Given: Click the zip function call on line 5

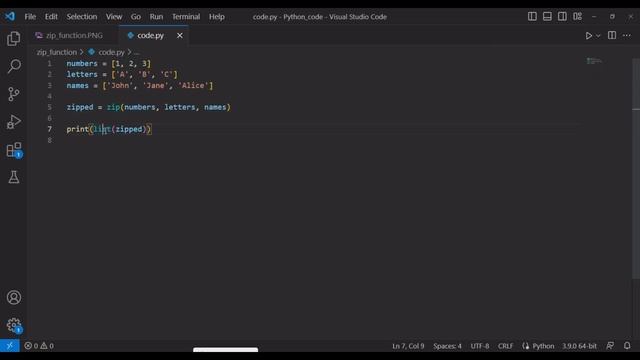Looking at the screenshot, I should tap(113, 107).
